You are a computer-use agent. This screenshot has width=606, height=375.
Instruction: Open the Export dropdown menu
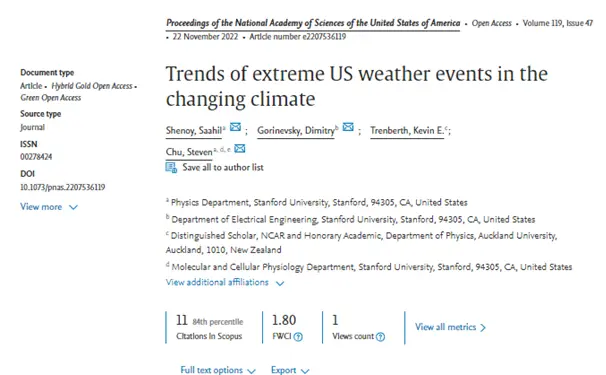click(x=290, y=370)
